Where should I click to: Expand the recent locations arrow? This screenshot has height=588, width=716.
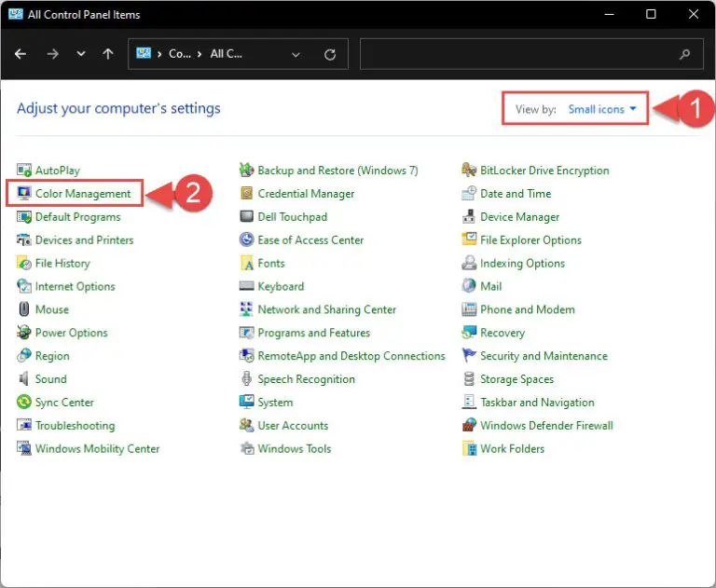81,55
